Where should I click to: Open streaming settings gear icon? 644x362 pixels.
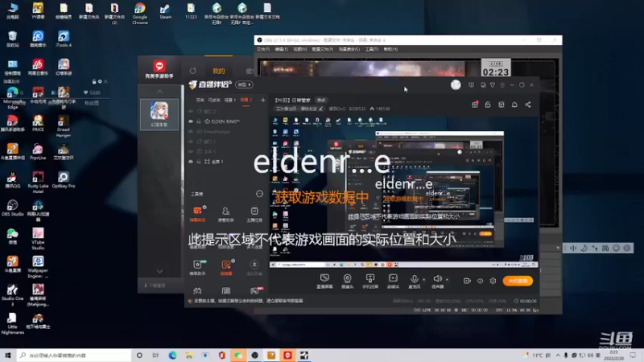[x=493, y=281]
